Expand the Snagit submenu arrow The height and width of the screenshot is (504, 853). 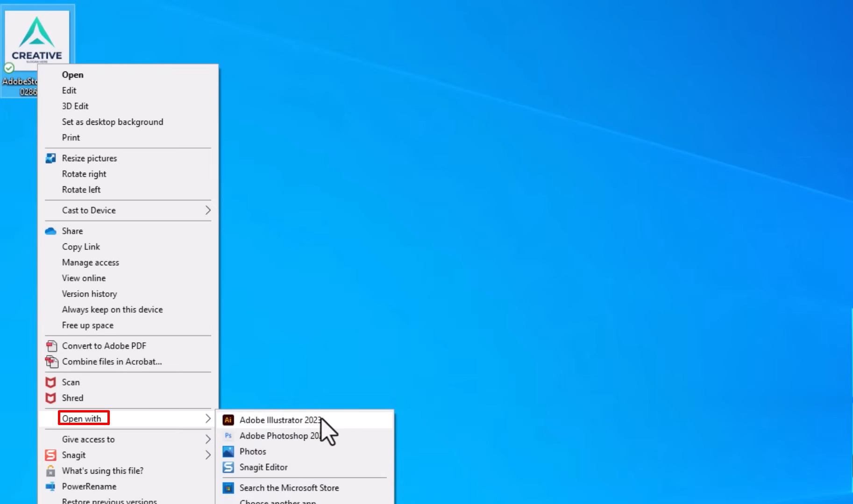[208, 455]
